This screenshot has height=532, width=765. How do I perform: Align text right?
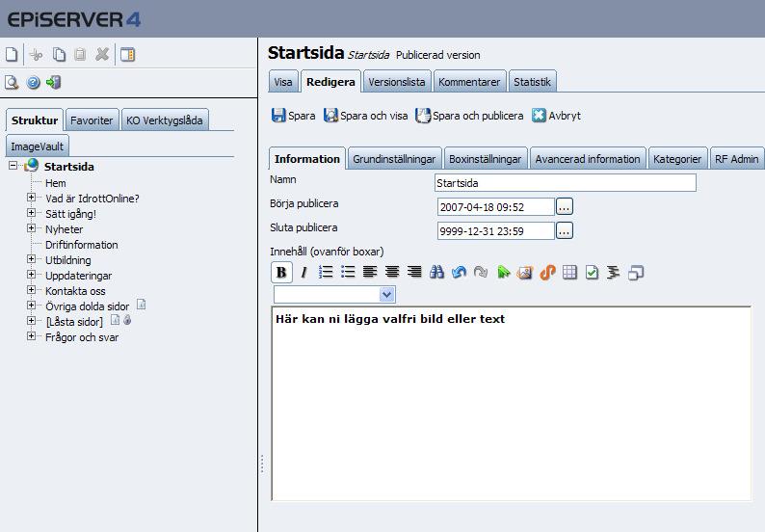tap(414, 272)
